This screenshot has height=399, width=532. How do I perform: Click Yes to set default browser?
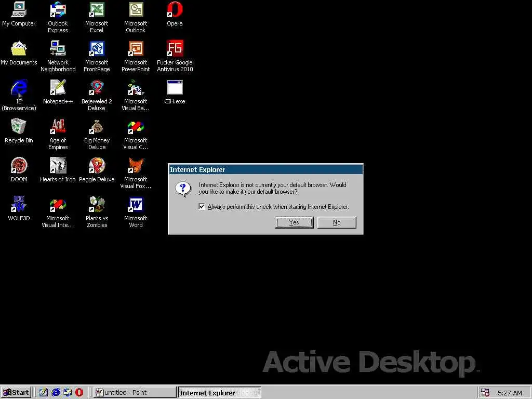294,222
